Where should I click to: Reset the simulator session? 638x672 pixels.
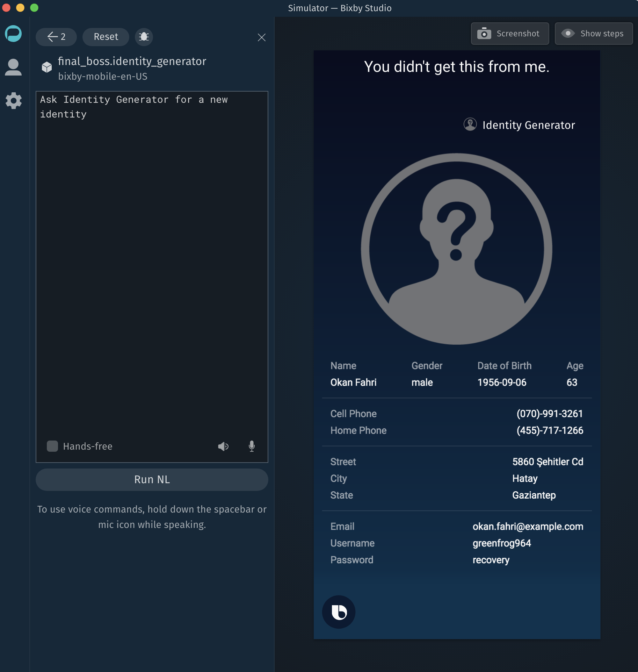106,37
